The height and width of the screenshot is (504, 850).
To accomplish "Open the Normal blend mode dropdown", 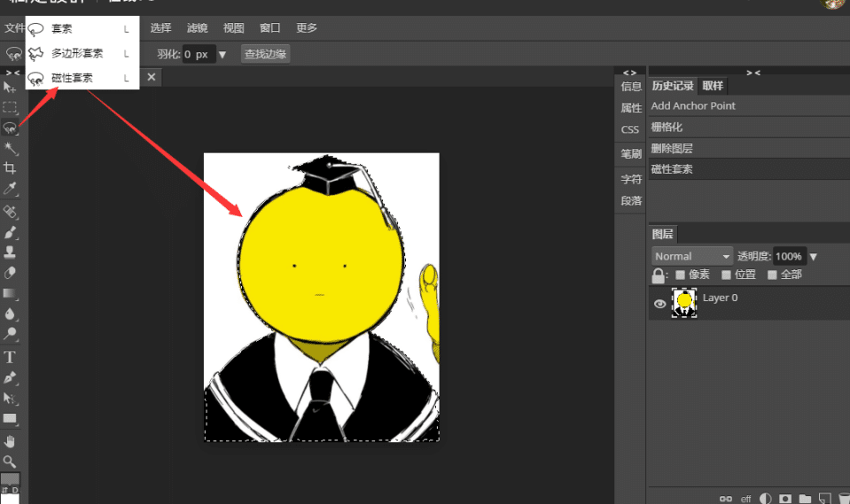I will point(692,256).
